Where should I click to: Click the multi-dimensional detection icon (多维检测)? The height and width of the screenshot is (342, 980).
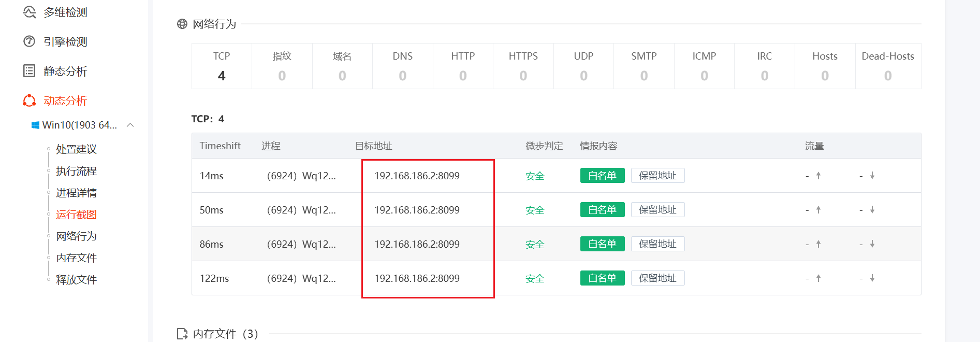click(x=30, y=12)
